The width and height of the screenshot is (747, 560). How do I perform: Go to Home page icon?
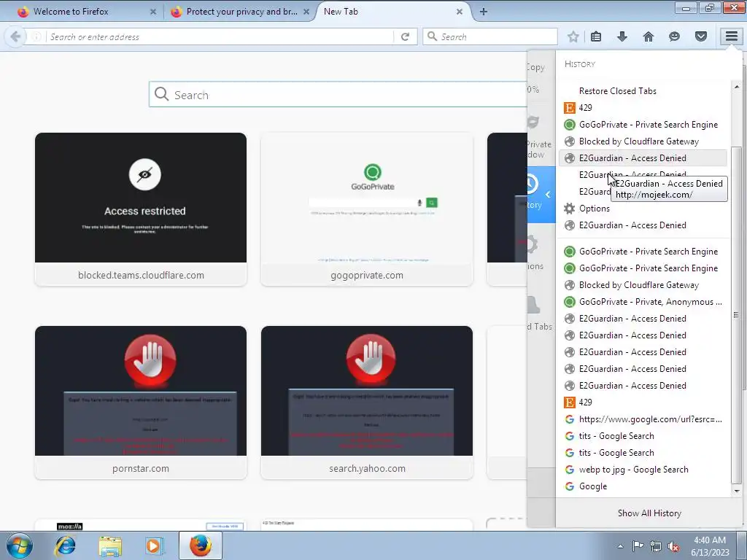tap(649, 36)
